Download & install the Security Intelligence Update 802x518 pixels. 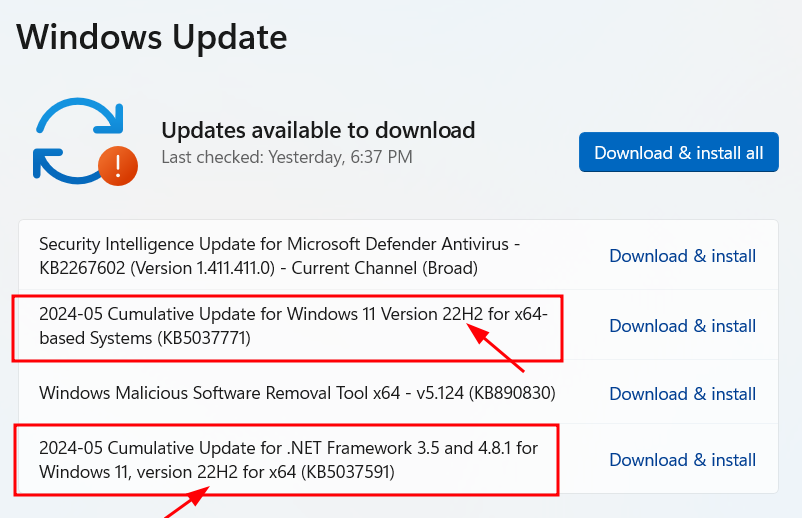click(x=682, y=256)
